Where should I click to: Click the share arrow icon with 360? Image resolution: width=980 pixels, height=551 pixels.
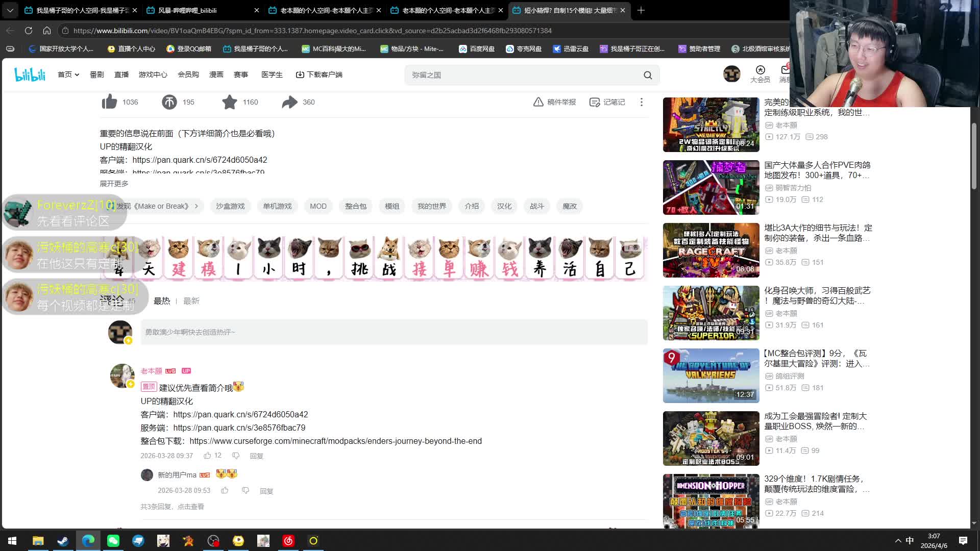tap(289, 102)
